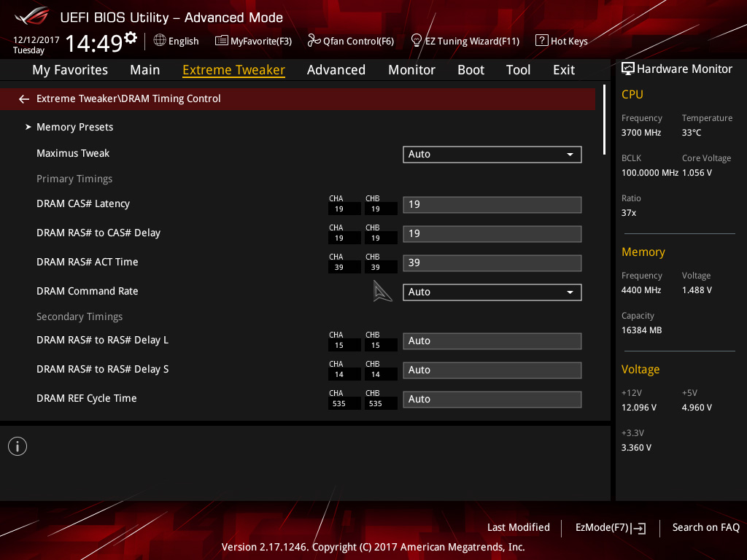The width and height of the screenshot is (747, 560).
Task: Click the RAS# to RAS# Delay S field
Action: click(492, 370)
